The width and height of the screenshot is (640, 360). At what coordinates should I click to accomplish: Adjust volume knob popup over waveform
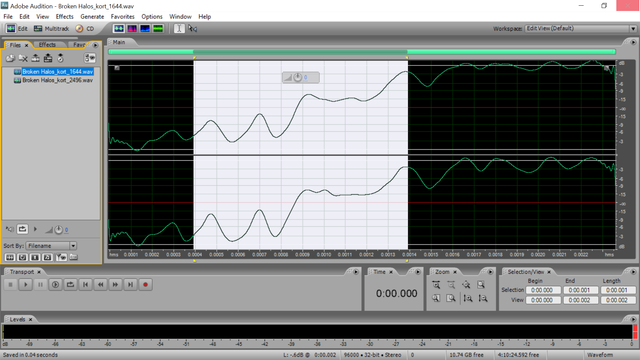coord(298,77)
